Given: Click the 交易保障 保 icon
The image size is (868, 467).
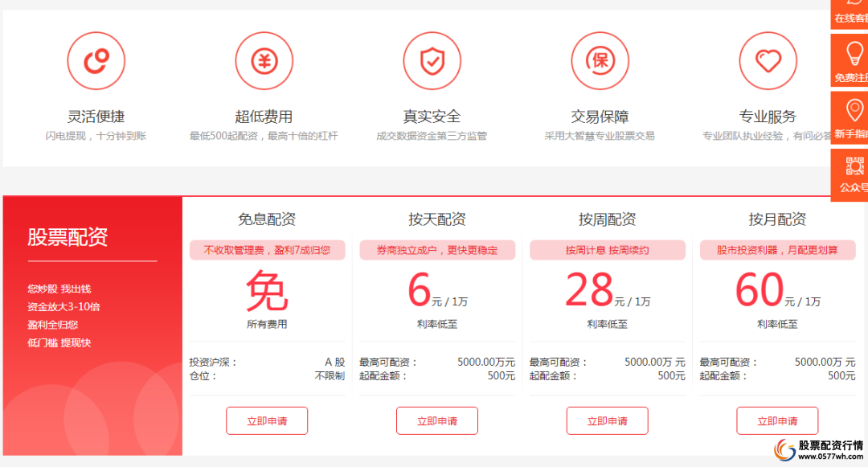Looking at the screenshot, I should [x=600, y=61].
